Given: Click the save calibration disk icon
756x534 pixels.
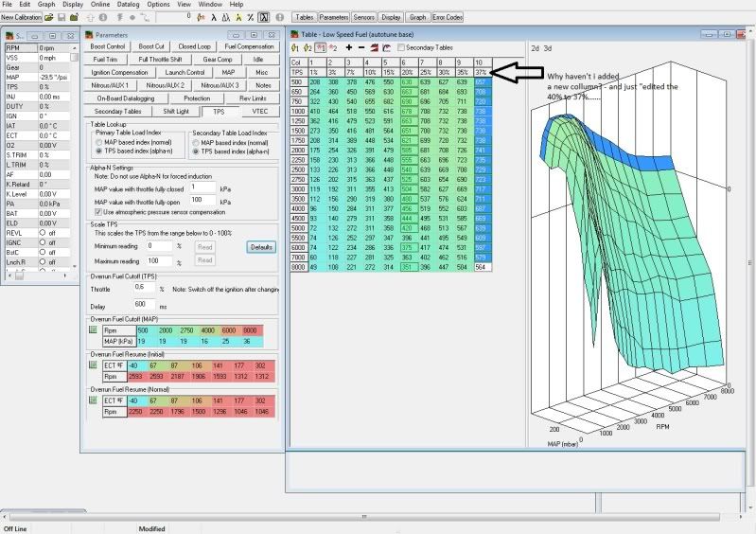Looking at the screenshot, I should point(61,17).
